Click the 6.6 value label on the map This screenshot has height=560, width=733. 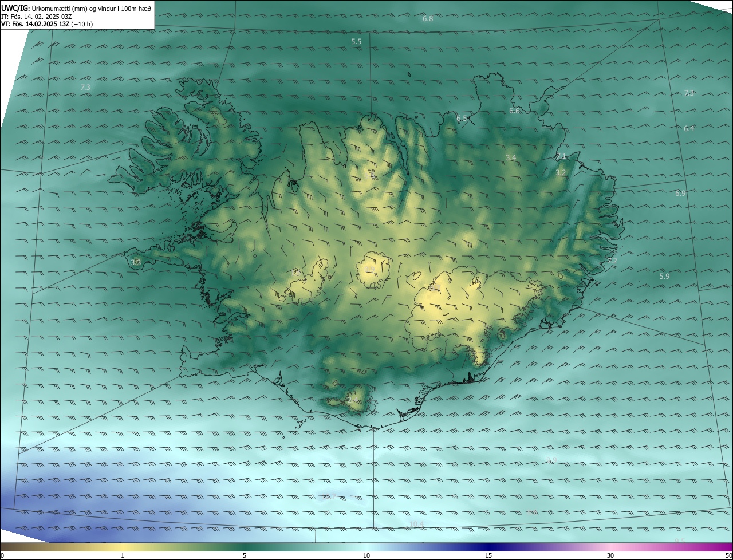pos(514,111)
